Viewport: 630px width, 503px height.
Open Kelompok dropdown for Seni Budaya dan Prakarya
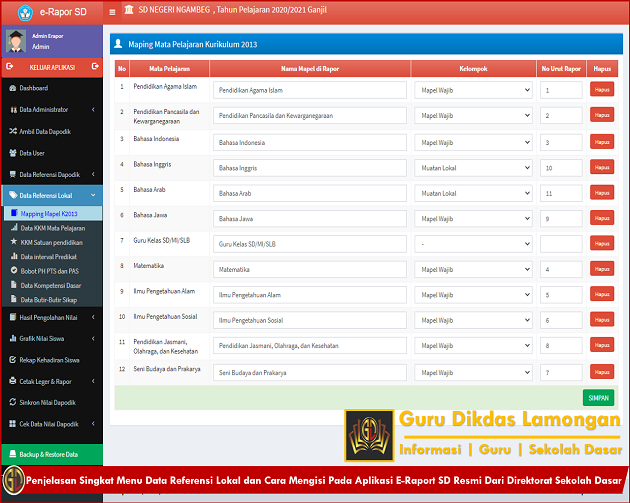coord(473,372)
